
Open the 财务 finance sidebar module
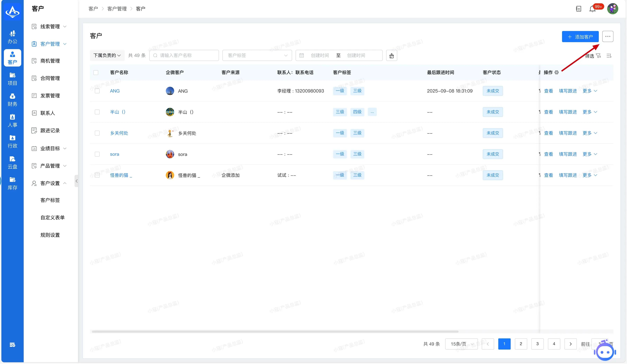coord(12,100)
